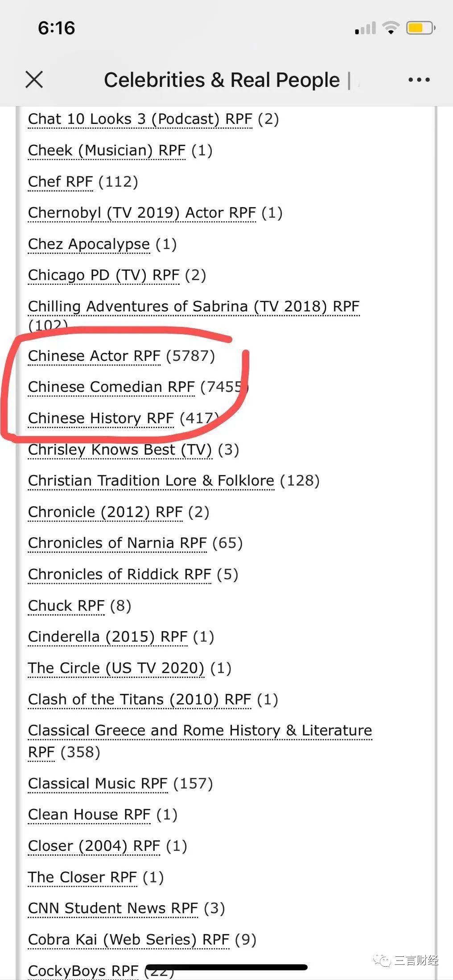Tap the cellular signal bars icon
This screenshot has height=980, width=453.
[x=366, y=29]
